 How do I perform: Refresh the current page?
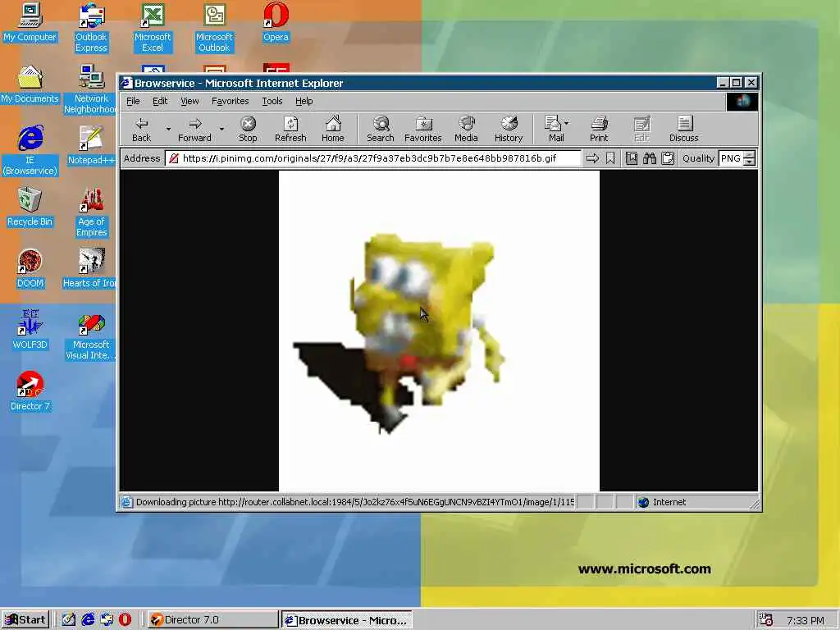click(x=290, y=129)
